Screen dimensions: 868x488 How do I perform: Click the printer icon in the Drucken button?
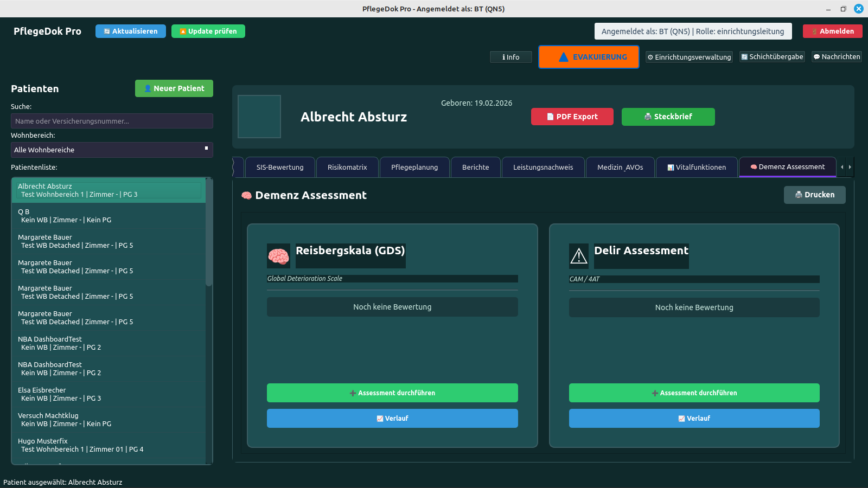(x=798, y=195)
